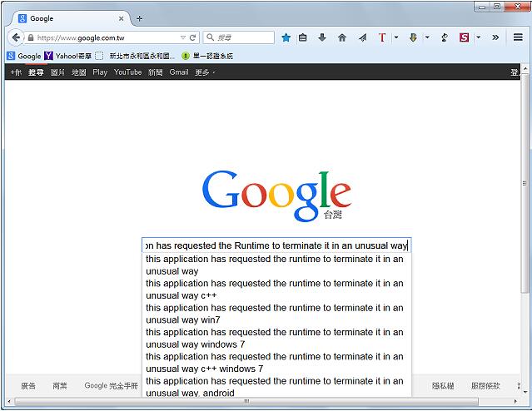This screenshot has width=532, height=411.
Task: Select 搜尋 in Google black bar
Action: (36, 72)
